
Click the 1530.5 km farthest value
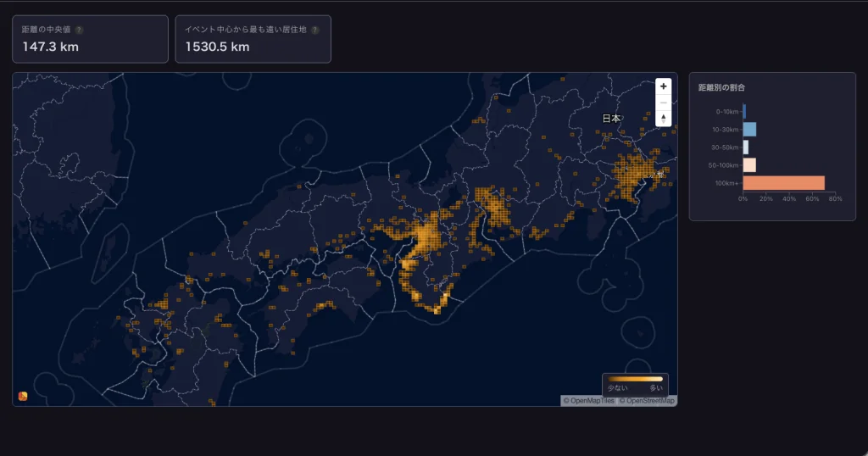pos(218,47)
